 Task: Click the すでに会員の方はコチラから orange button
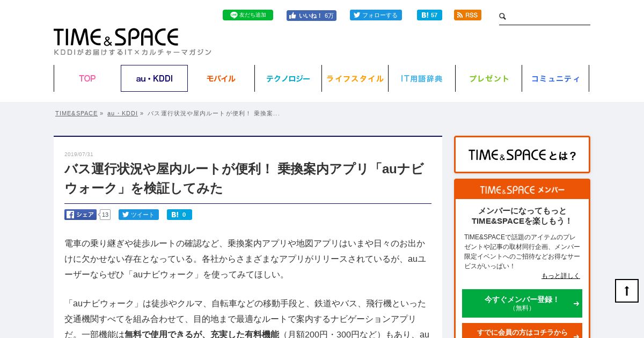tap(522, 332)
